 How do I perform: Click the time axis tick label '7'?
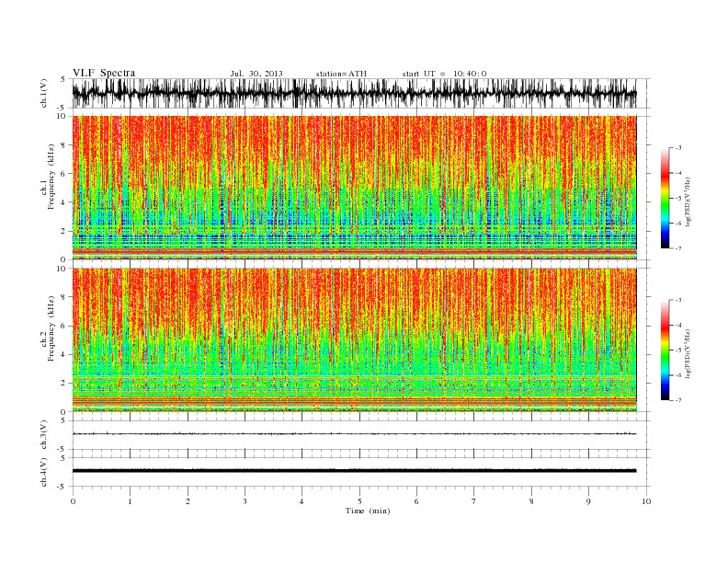click(474, 501)
